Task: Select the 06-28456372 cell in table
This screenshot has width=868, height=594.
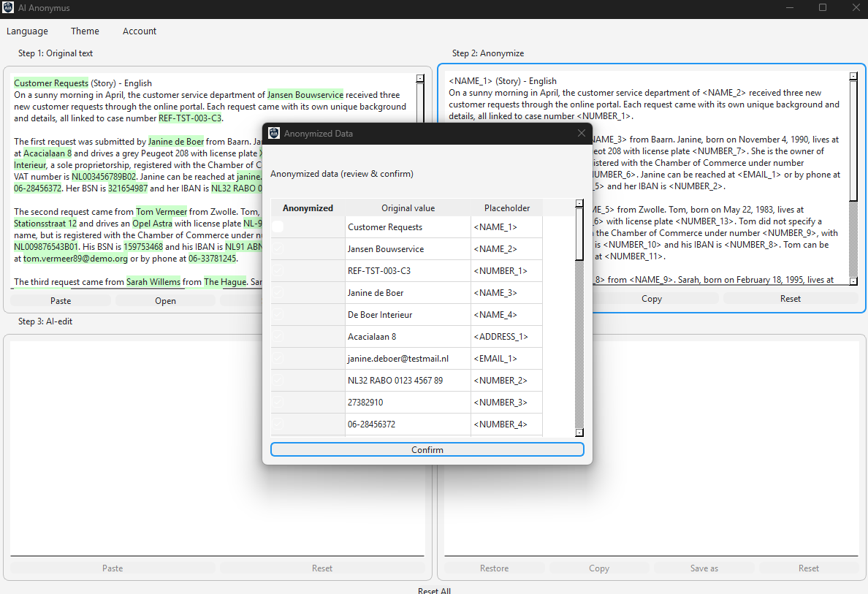Action: point(408,424)
